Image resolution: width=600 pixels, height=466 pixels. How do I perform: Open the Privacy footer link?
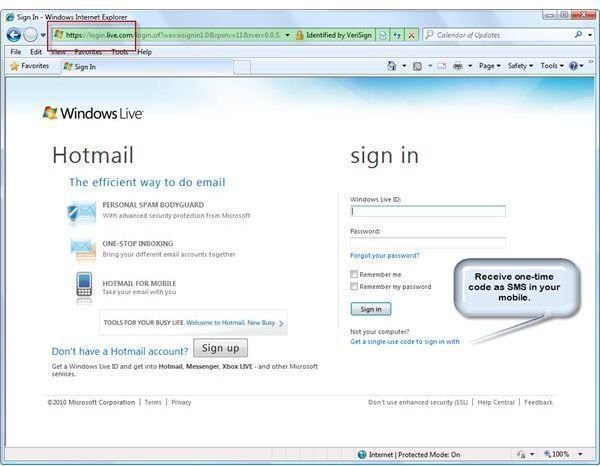pos(181,402)
